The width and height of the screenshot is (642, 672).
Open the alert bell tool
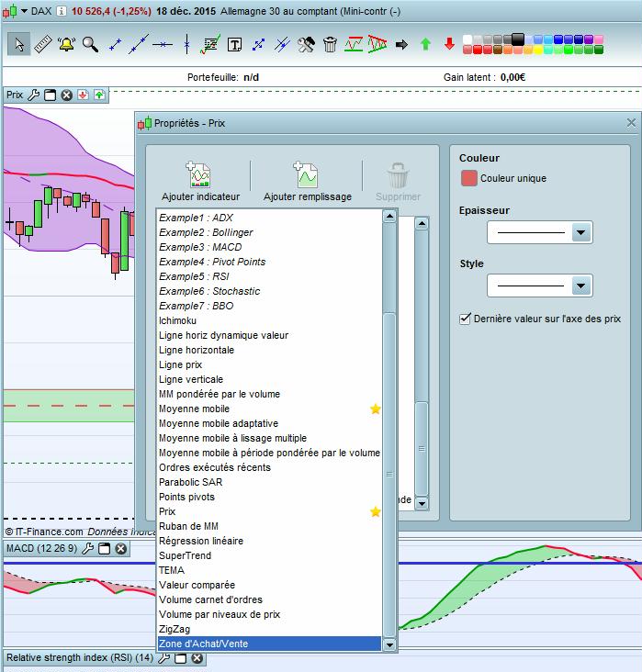pos(67,44)
